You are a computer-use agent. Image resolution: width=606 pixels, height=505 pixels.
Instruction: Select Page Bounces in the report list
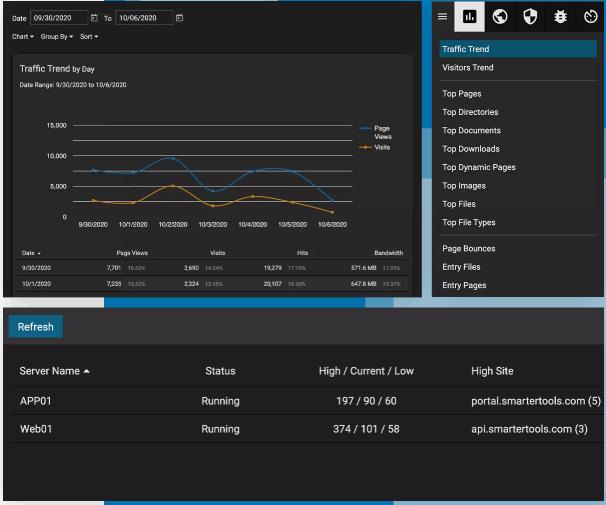click(469, 249)
